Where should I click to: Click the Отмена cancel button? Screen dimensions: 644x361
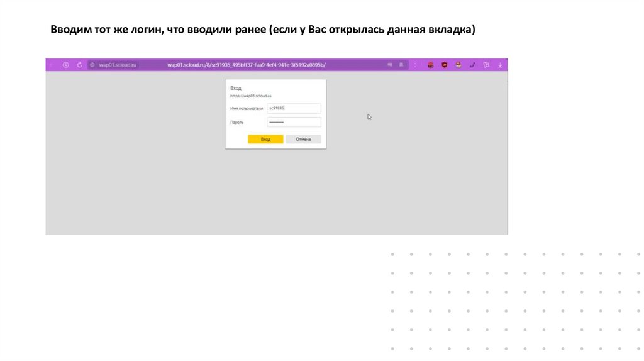(x=303, y=139)
